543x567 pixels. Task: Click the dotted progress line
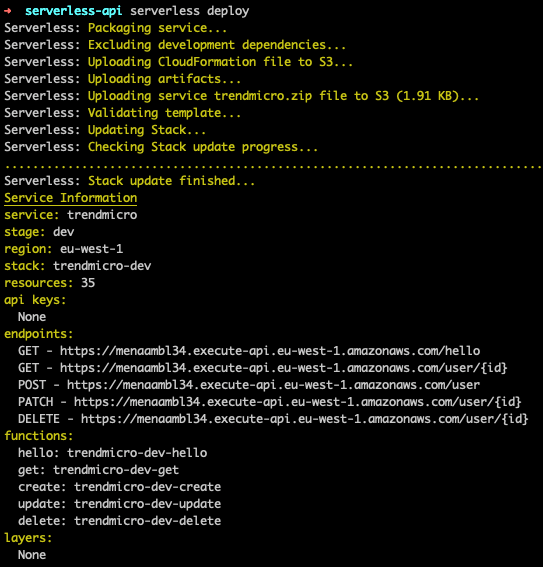click(273, 166)
